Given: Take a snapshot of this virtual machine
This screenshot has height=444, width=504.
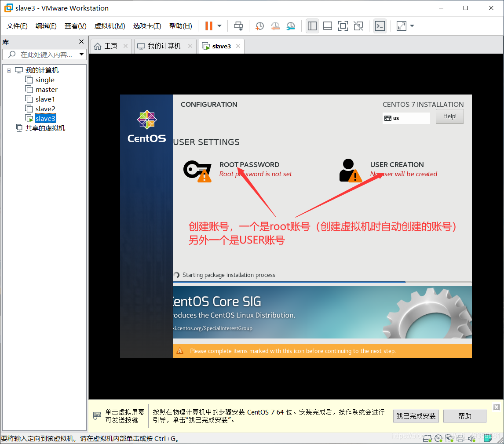Looking at the screenshot, I should (259, 26).
